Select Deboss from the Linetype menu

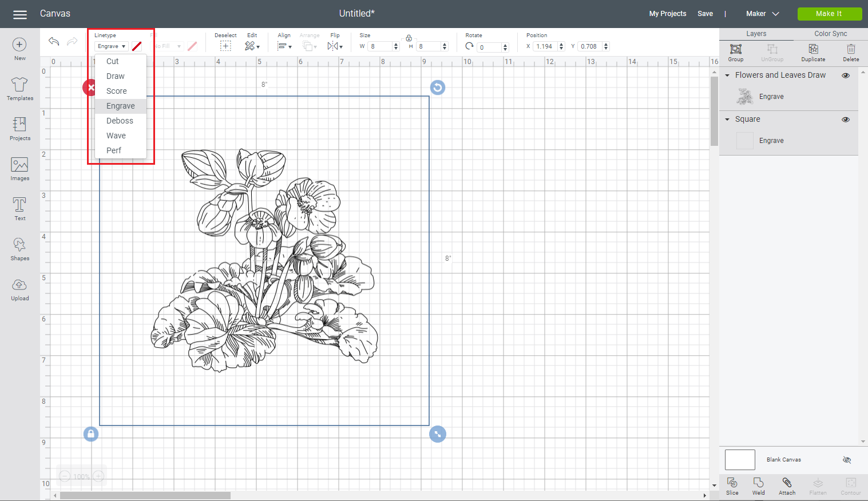tap(120, 120)
